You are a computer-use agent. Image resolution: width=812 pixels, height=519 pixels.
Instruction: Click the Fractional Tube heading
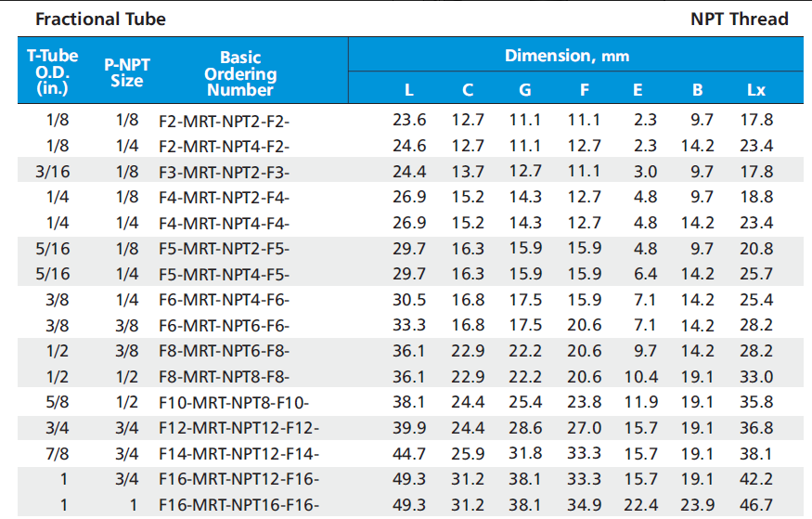[x=86, y=19]
